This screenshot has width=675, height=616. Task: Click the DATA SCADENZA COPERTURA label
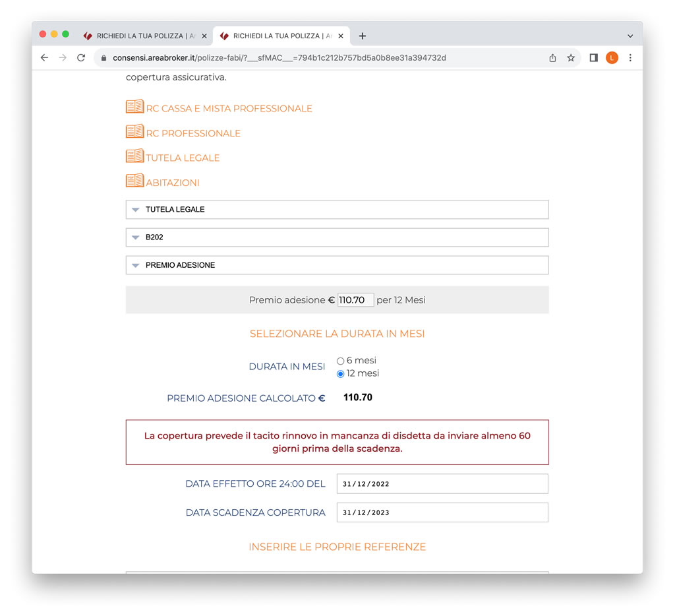pyautogui.click(x=255, y=512)
